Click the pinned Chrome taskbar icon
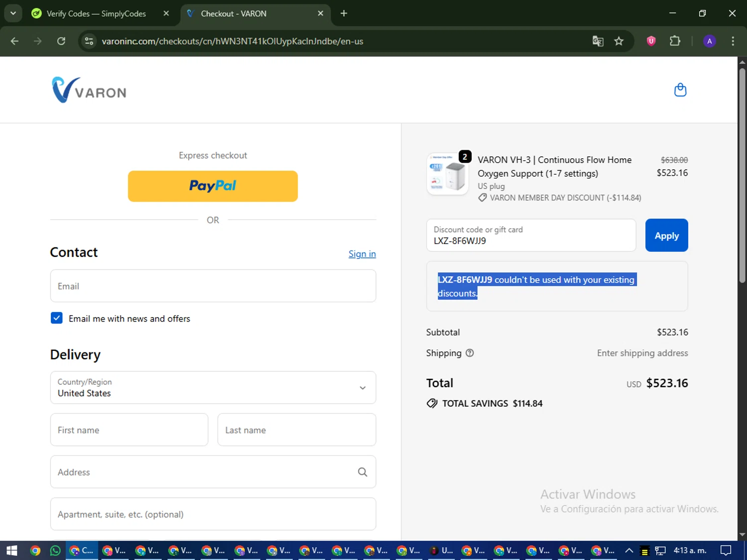Image resolution: width=747 pixels, height=560 pixels. (35, 551)
